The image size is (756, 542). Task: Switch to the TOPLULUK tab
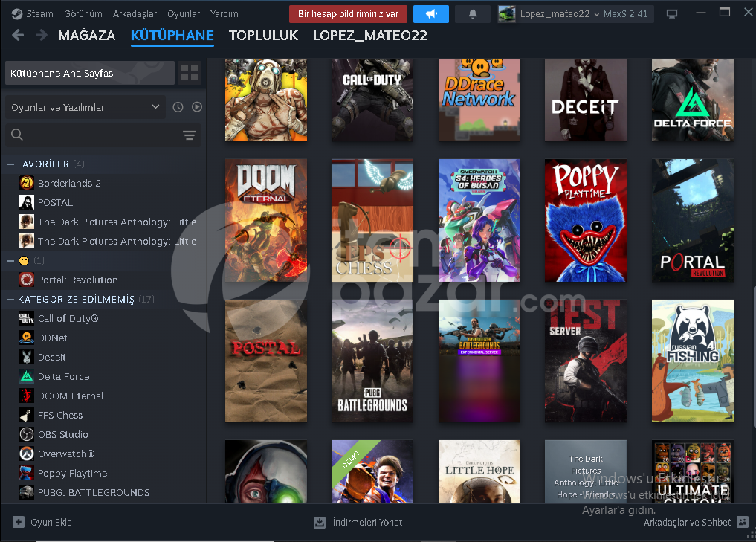coord(263,35)
